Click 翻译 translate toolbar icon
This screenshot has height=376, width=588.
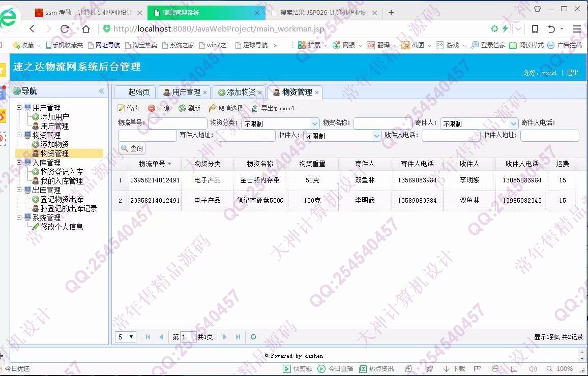[378, 45]
